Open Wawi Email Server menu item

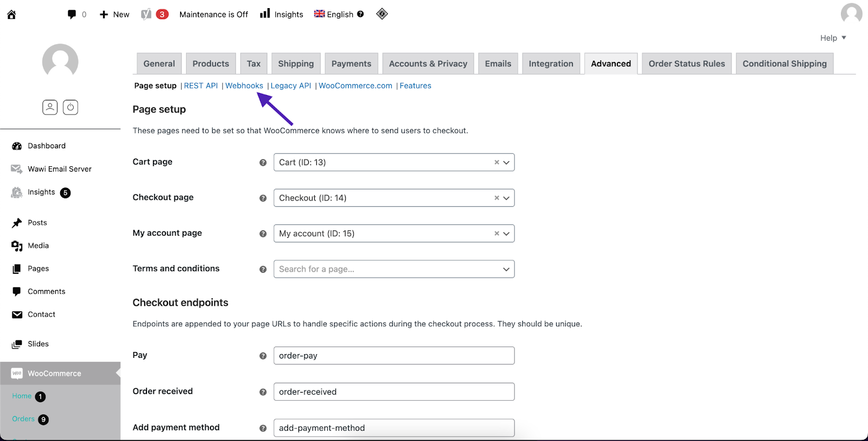coord(59,169)
